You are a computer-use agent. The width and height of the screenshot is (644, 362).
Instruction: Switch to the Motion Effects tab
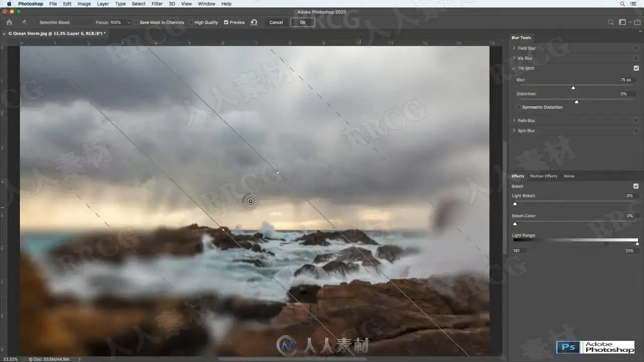543,176
